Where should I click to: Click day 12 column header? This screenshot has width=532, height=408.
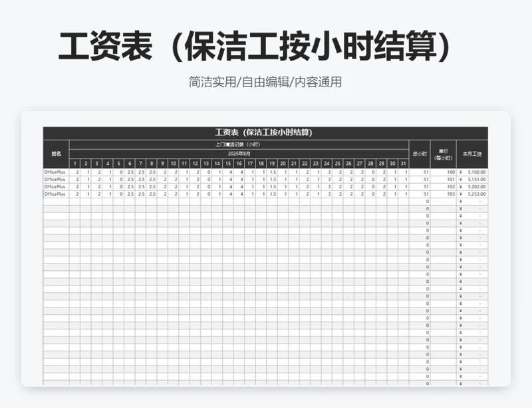click(195, 164)
